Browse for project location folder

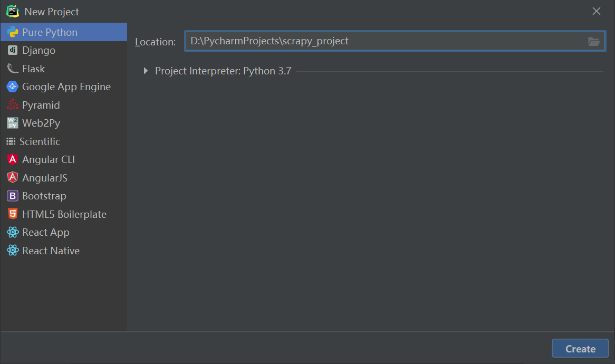pyautogui.click(x=594, y=42)
